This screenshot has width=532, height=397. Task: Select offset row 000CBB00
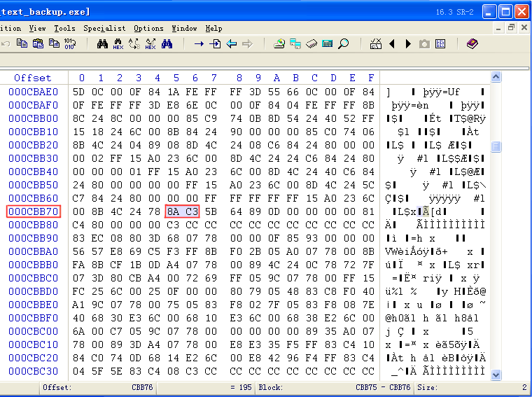(34, 118)
